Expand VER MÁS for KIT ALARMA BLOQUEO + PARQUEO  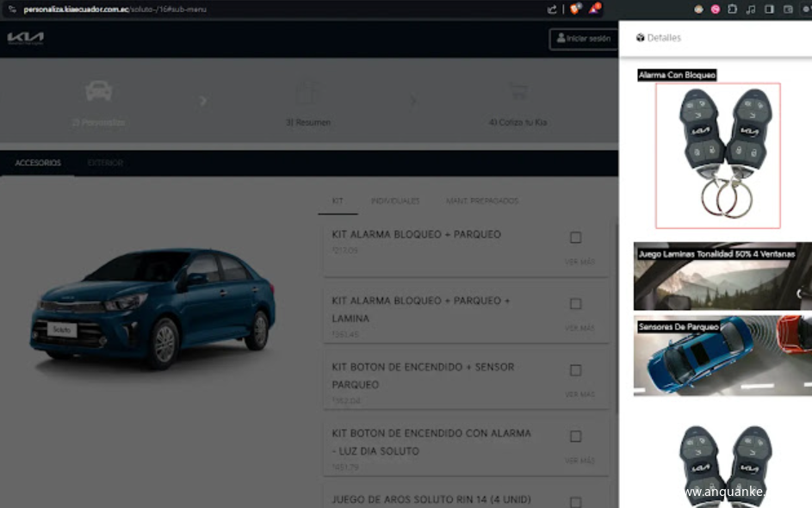(x=580, y=262)
